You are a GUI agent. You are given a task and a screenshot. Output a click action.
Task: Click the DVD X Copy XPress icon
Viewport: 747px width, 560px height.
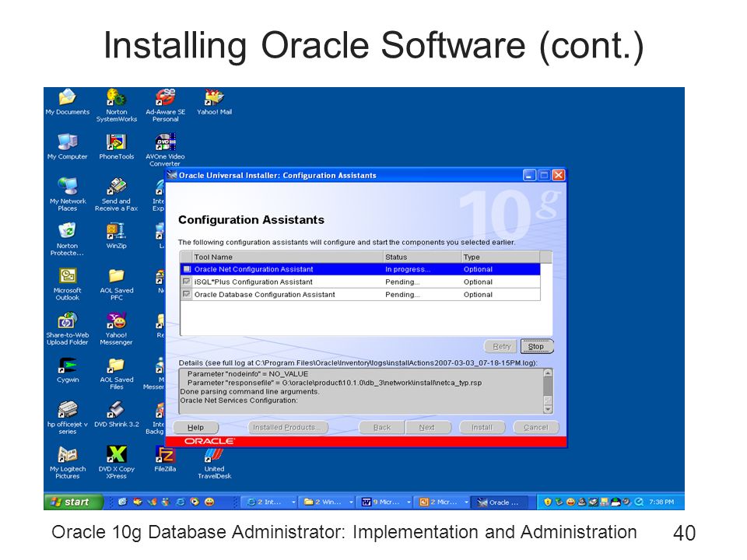(x=116, y=462)
